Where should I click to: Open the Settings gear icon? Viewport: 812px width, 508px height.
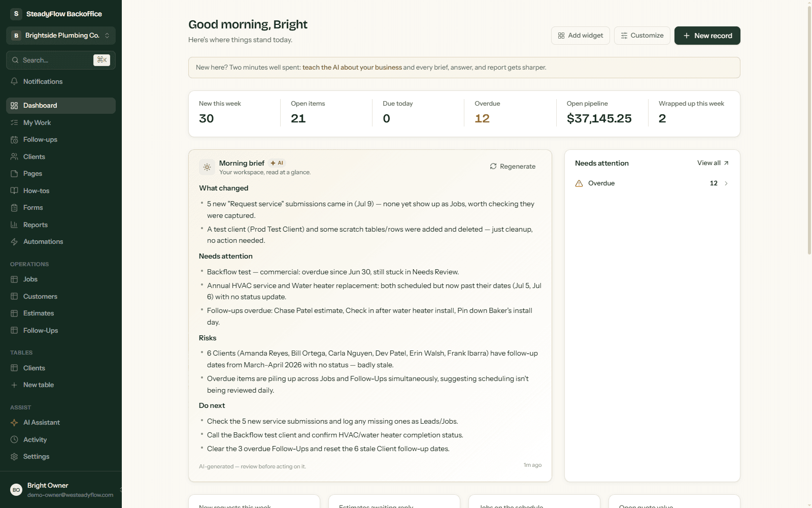[x=14, y=457]
